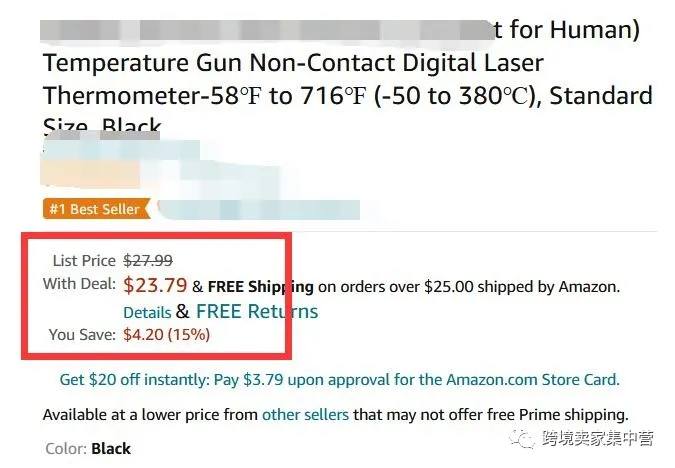Click the $4.20 (15%) savings amount
The width and height of the screenshot is (675, 468).
coord(167,335)
